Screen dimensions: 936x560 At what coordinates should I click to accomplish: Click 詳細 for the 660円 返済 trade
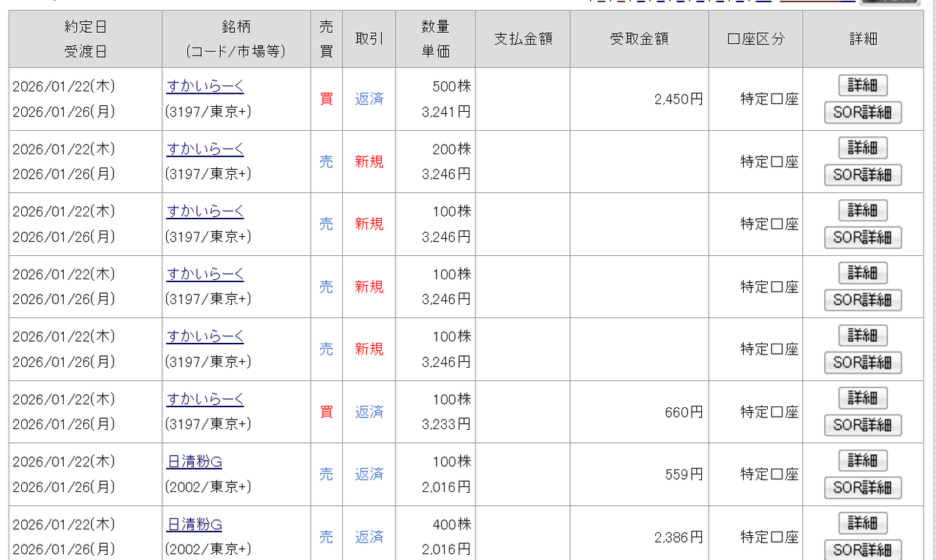(x=862, y=398)
